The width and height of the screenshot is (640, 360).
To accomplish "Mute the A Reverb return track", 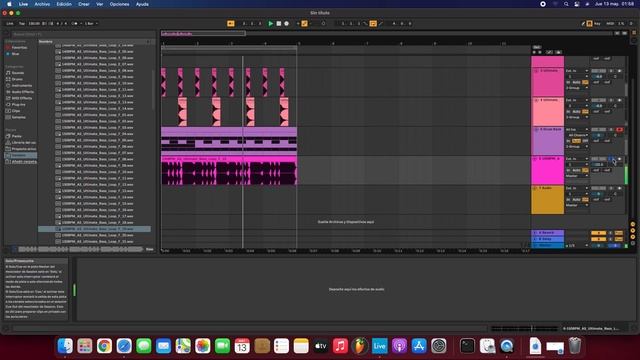I will 599,233.
